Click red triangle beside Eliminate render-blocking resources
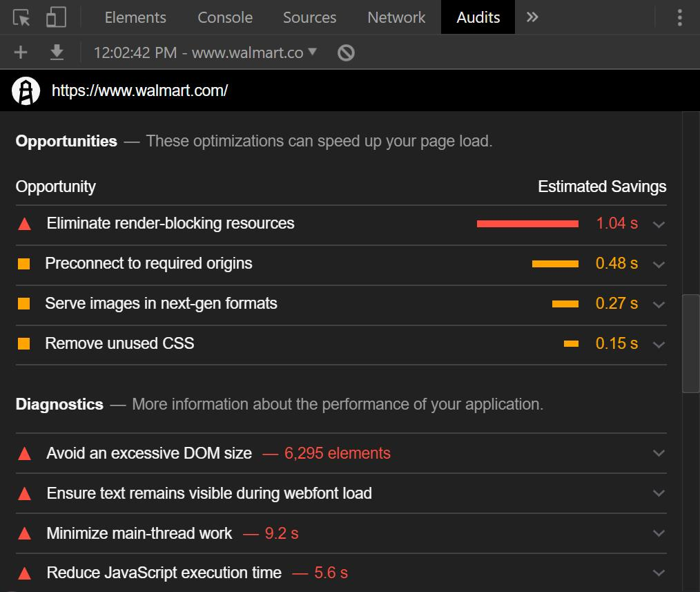This screenshot has height=592, width=700. [x=25, y=224]
